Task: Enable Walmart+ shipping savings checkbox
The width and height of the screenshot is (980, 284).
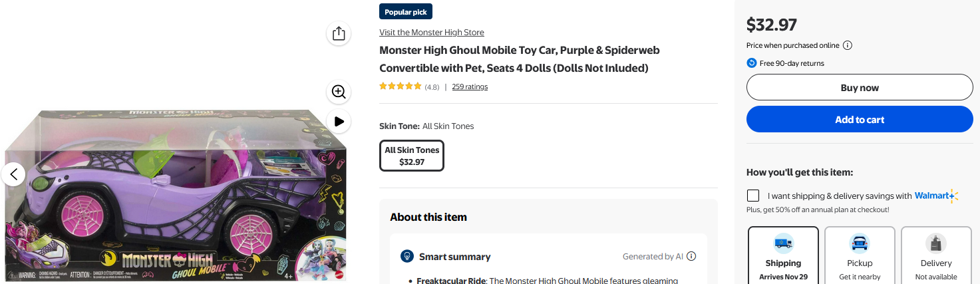Action: pos(753,196)
